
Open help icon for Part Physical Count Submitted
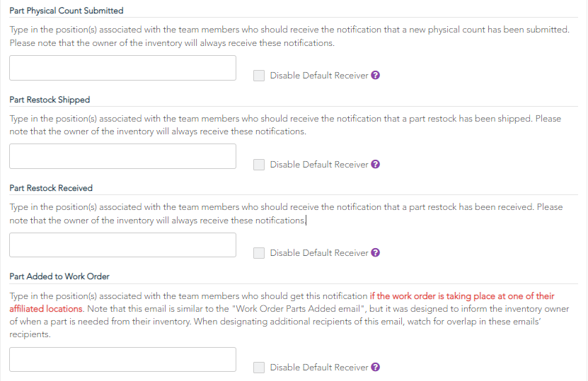click(x=376, y=76)
